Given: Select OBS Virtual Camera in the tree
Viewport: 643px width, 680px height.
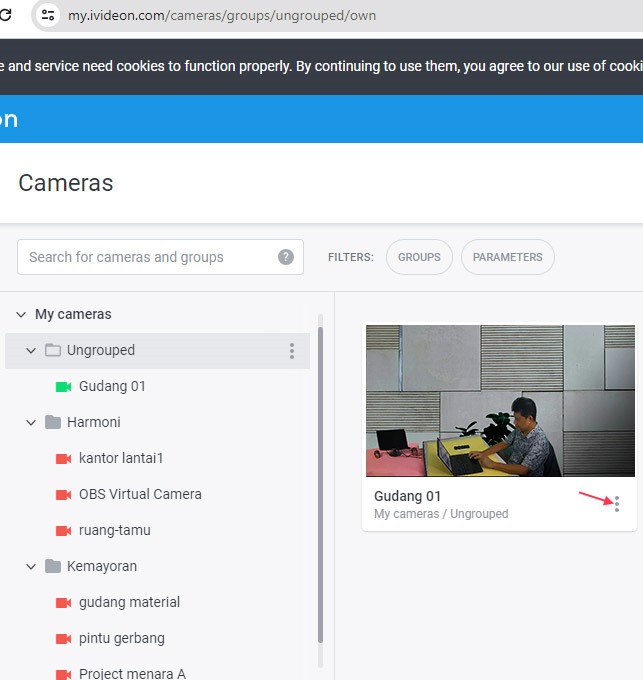Looking at the screenshot, I should click(140, 494).
